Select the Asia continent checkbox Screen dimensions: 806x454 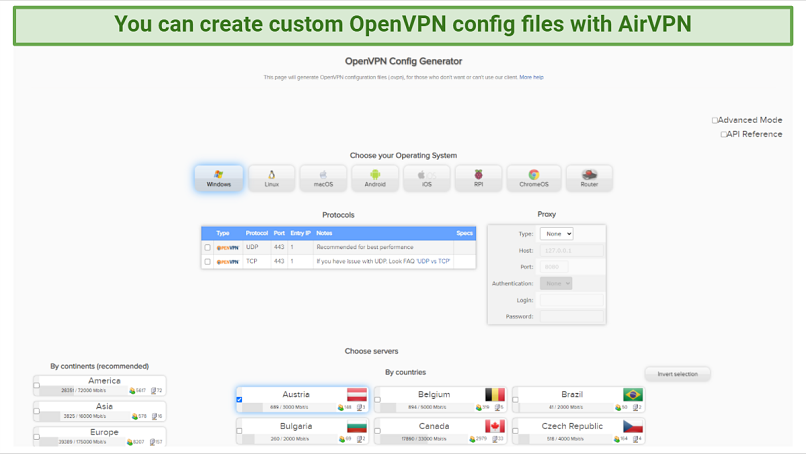(x=36, y=411)
